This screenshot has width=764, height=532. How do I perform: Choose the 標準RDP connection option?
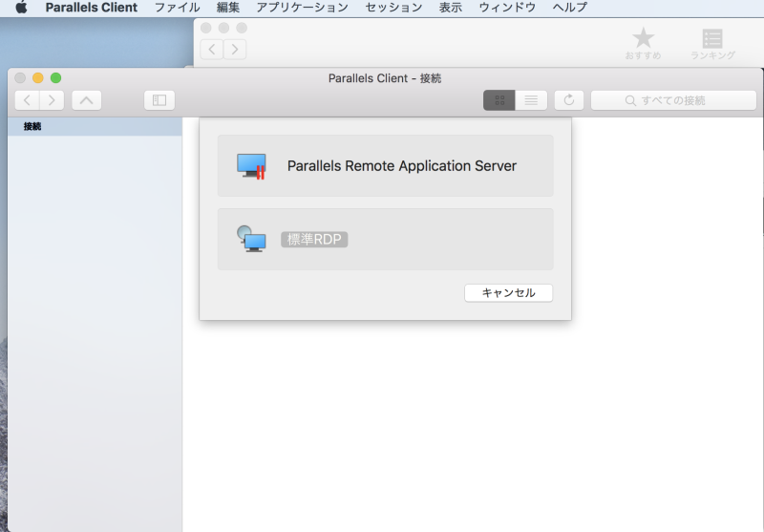pos(386,239)
